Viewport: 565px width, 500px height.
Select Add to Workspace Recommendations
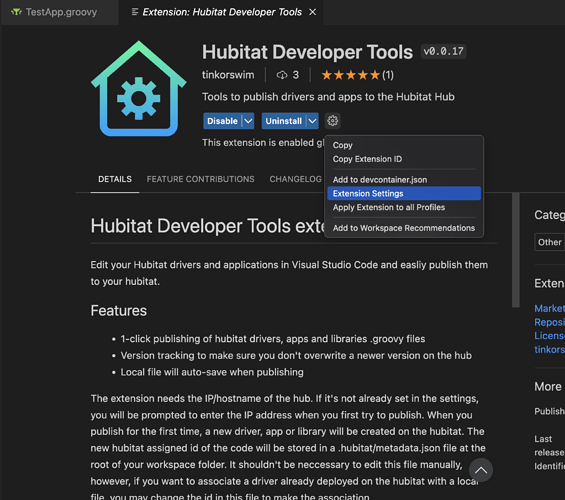pyautogui.click(x=404, y=228)
